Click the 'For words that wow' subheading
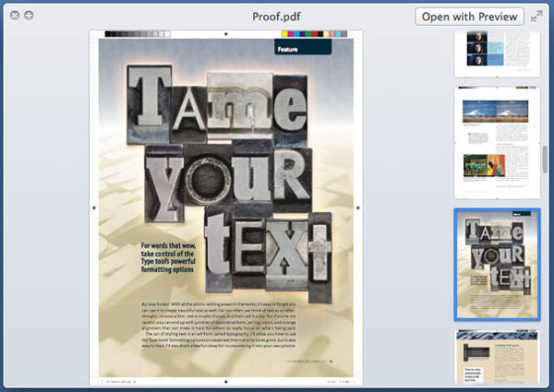Viewport: 554px width, 392px height. tap(168, 257)
